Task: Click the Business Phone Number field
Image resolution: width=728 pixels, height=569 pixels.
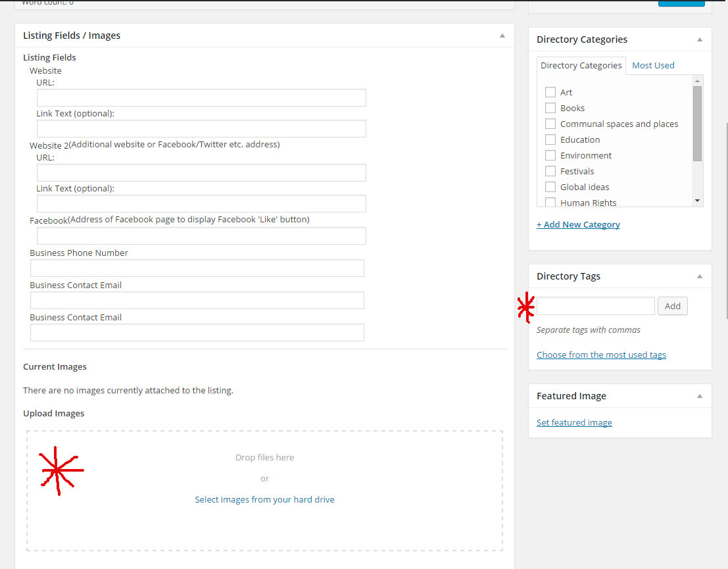Action: 197,268
